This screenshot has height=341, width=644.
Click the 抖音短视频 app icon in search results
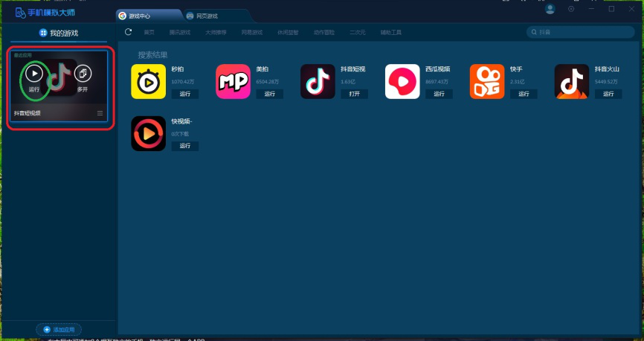318,81
